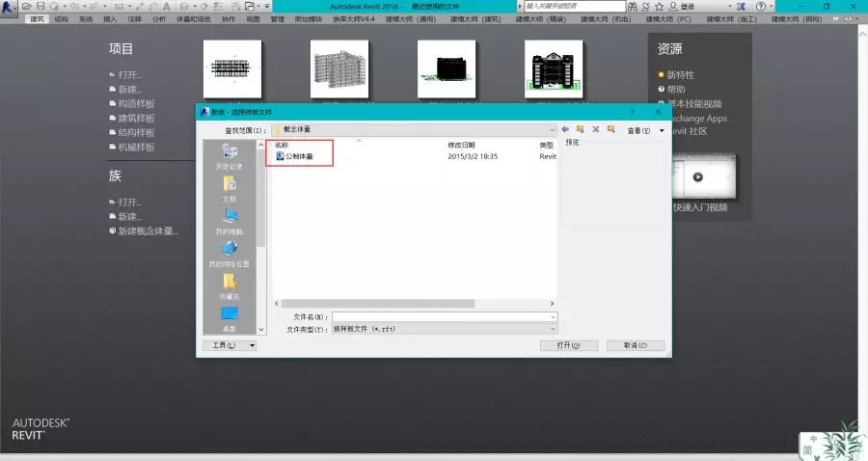Expand the Customize Quick Access Toolbar arrow
This screenshot has height=461, width=868.
tap(267, 6)
